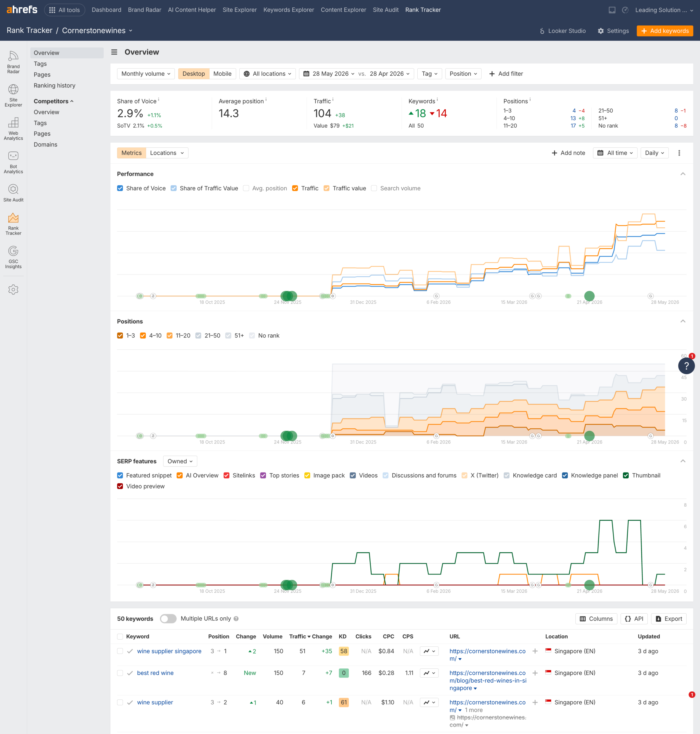Open the Looker Studio integration
Image resolution: width=700 pixels, height=734 pixels.
pyautogui.click(x=562, y=31)
